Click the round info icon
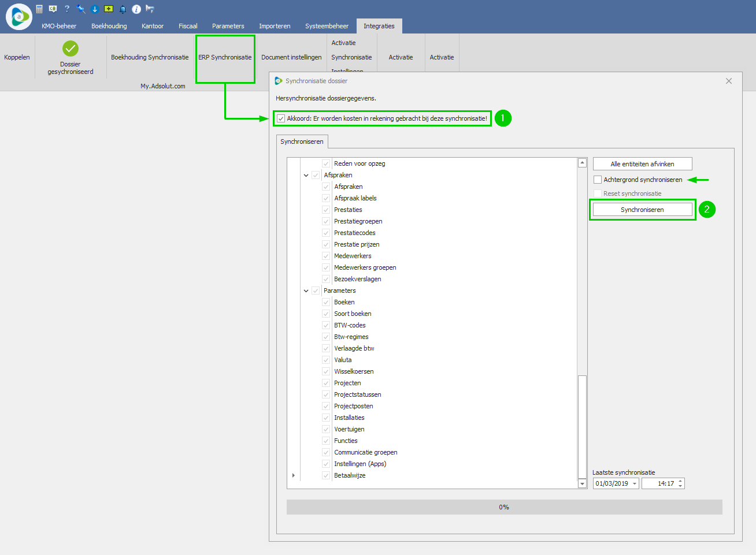The width and height of the screenshot is (756, 555). click(136, 9)
